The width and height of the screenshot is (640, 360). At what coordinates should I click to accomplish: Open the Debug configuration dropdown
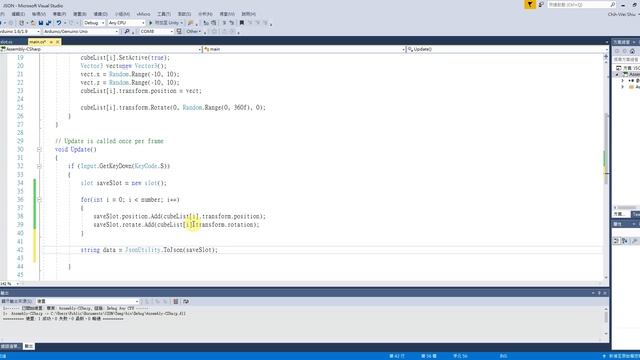(x=94, y=23)
